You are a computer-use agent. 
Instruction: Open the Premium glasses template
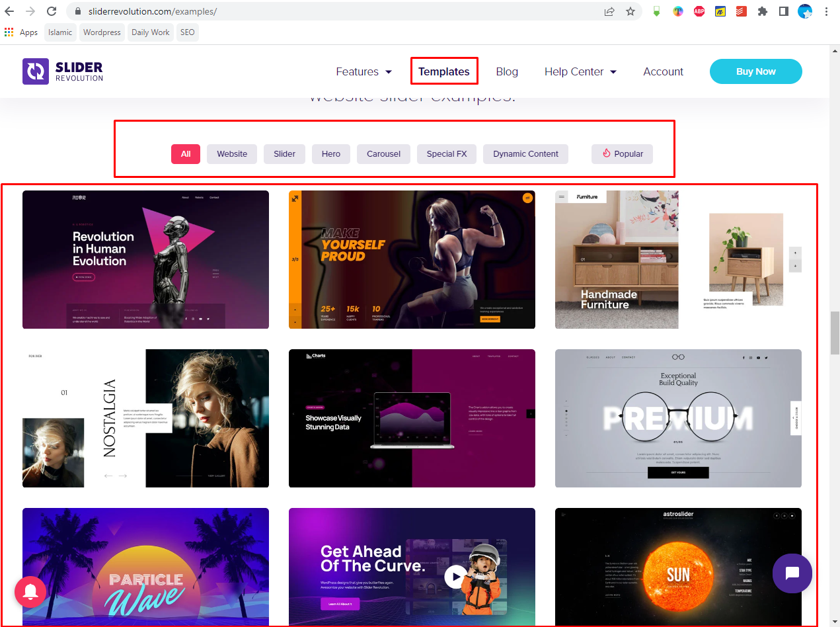(x=678, y=418)
